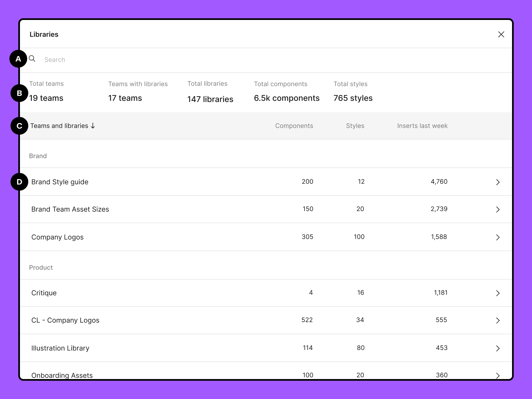Click 305 components for Company Logos
The height and width of the screenshot is (399, 532).
tap(307, 237)
